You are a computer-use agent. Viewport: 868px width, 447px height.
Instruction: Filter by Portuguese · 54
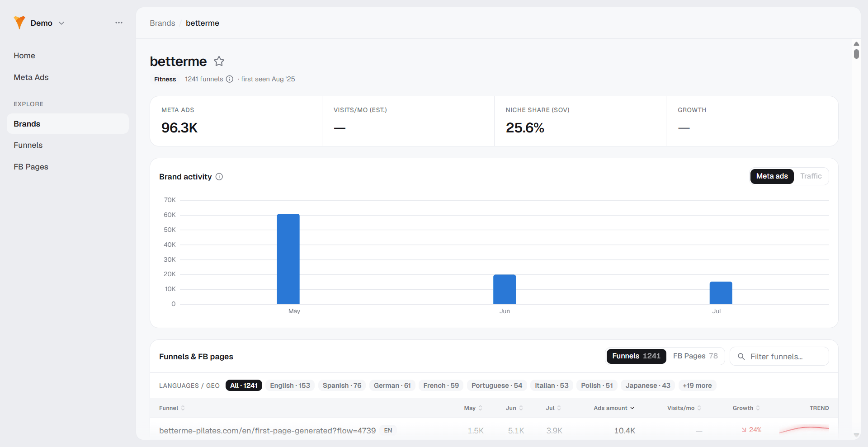tap(497, 386)
